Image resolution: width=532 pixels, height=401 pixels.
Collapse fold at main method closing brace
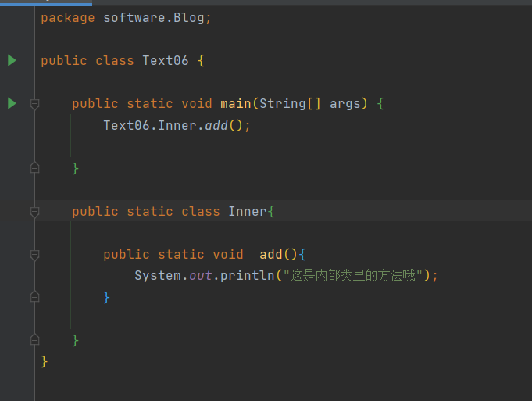[34, 168]
